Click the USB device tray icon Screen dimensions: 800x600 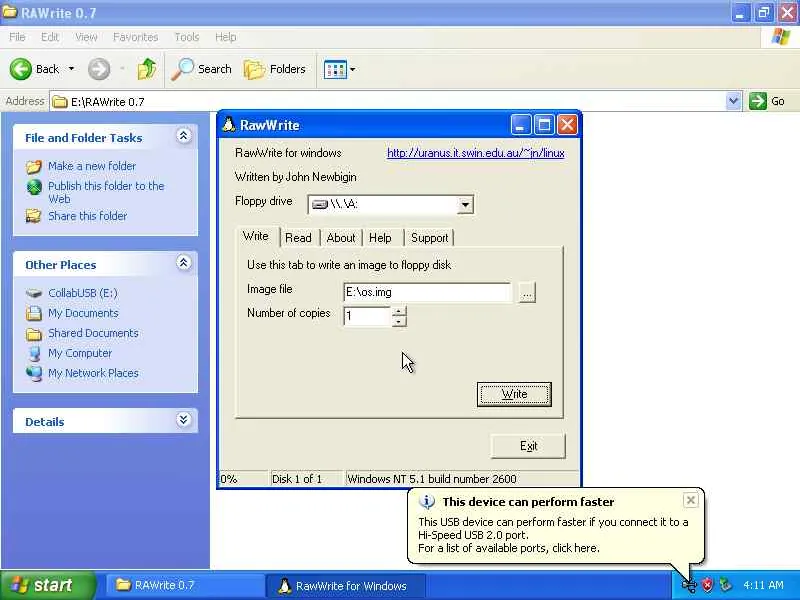tap(689, 585)
